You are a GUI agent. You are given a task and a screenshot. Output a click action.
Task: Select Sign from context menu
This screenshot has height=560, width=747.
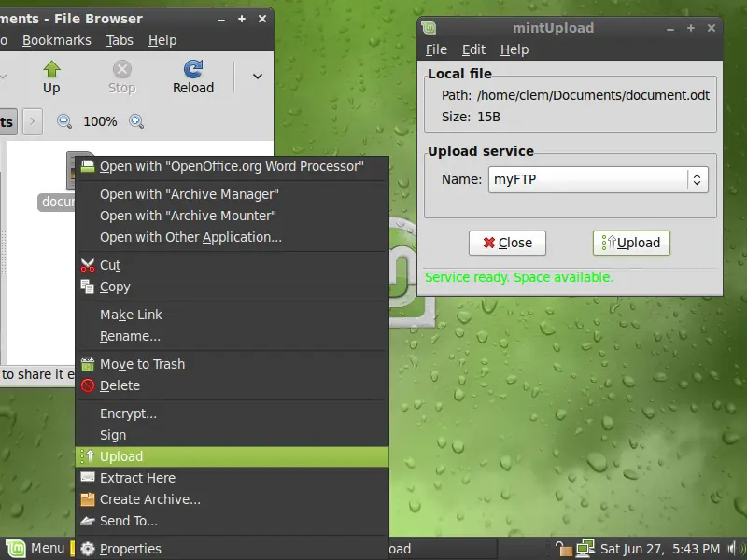(232, 435)
